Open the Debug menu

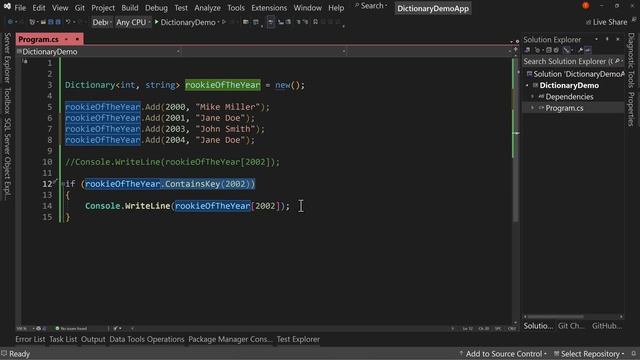156,8
